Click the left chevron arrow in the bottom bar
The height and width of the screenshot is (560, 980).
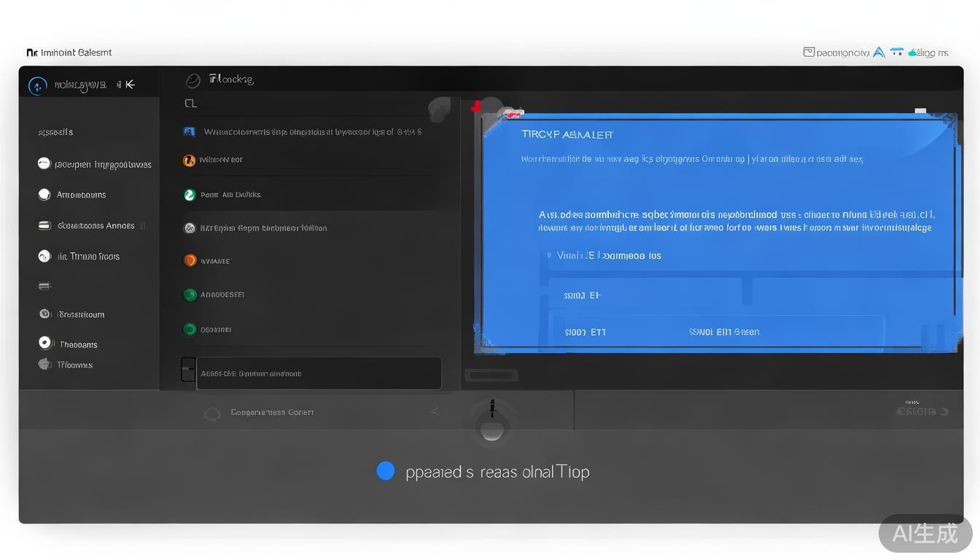[x=435, y=412]
